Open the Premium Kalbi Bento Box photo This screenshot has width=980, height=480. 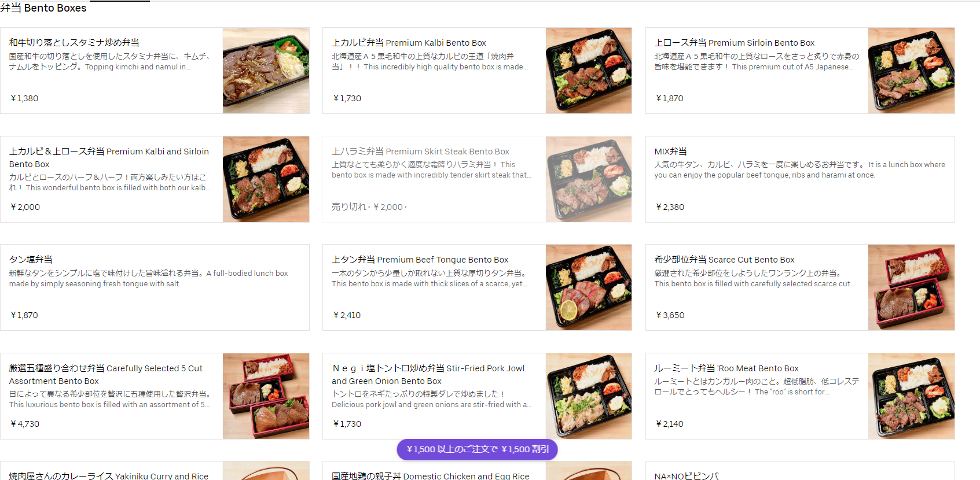tap(589, 71)
